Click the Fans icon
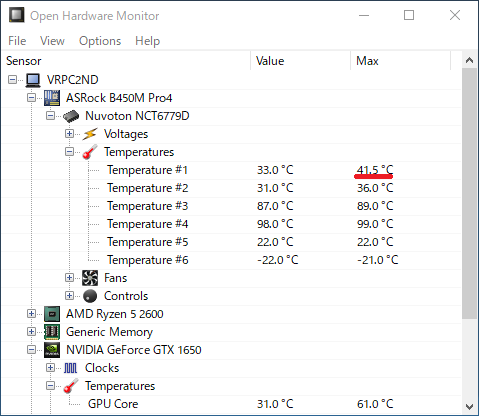 [x=90, y=278]
